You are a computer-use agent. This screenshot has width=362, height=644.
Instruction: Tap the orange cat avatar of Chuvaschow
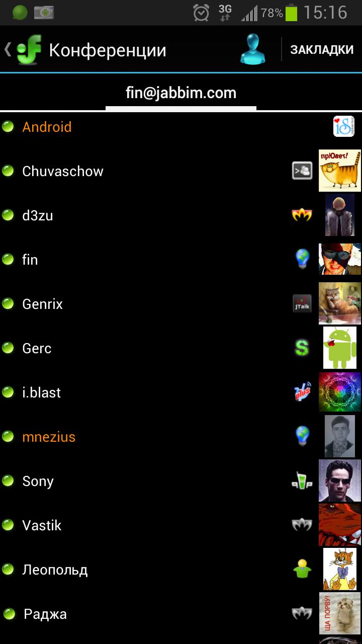tap(340, 171)
